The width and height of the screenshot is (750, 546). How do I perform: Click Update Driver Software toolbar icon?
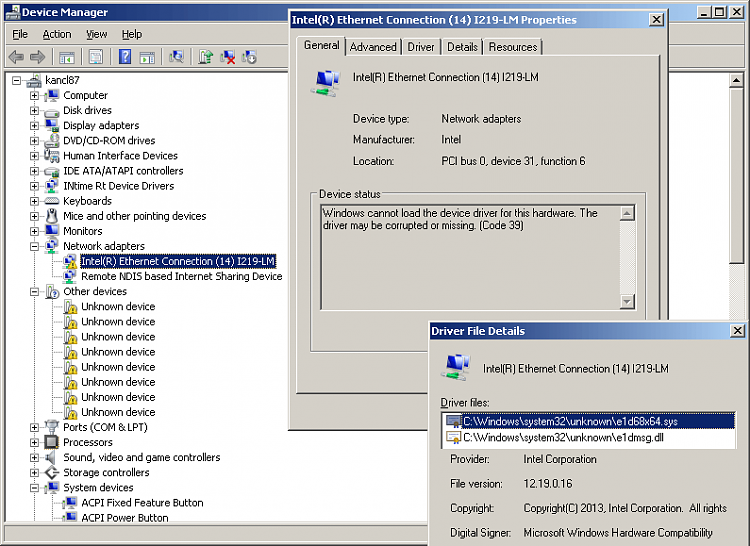tap(206, 57)
